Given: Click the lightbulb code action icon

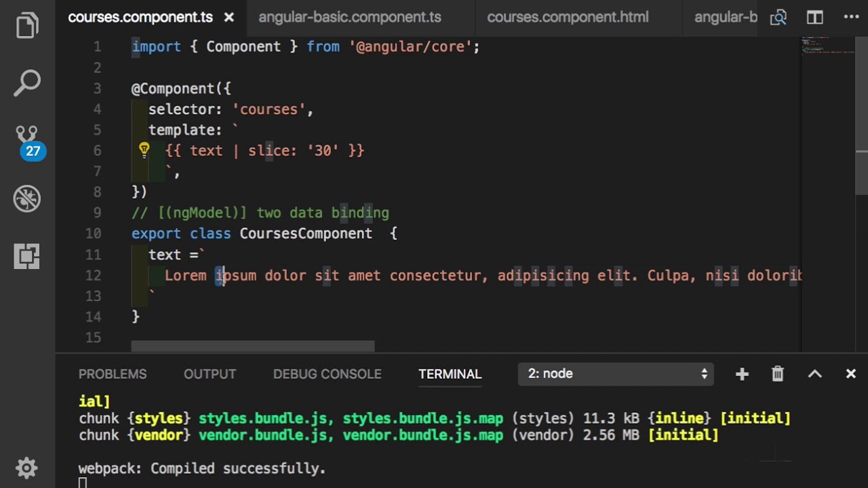Looking at the screenshot, I should pos(144,150).
